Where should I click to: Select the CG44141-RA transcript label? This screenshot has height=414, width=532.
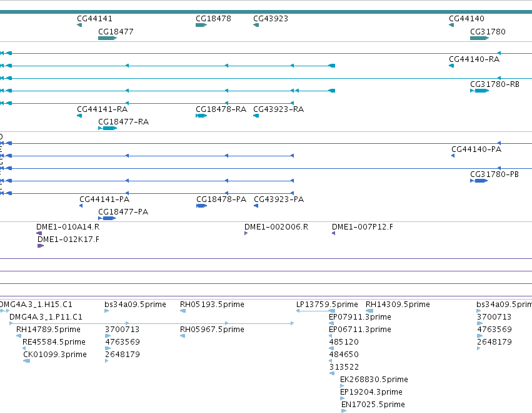(102, 109)
